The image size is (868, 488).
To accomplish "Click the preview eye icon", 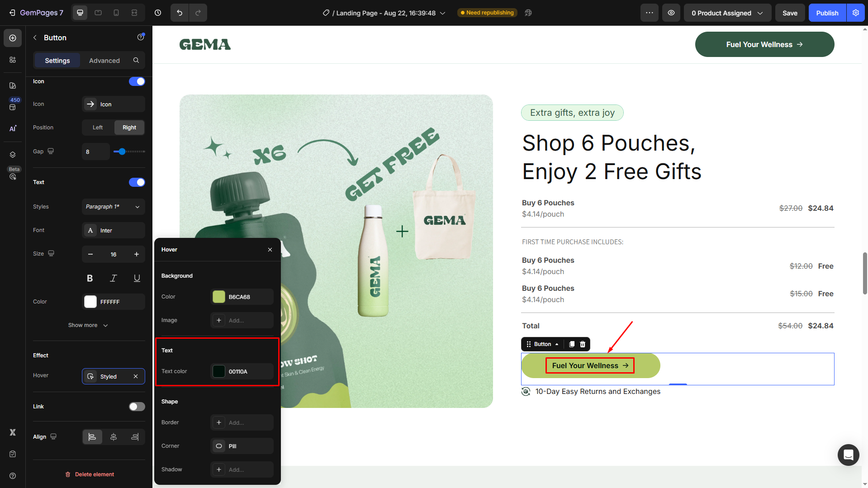I will pyautogui.click(x=671, y=13).
